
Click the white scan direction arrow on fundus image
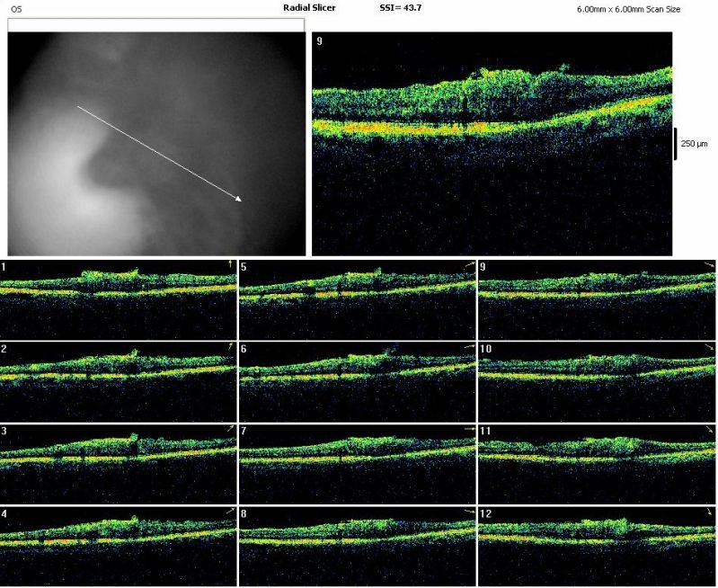coord(159,153)
